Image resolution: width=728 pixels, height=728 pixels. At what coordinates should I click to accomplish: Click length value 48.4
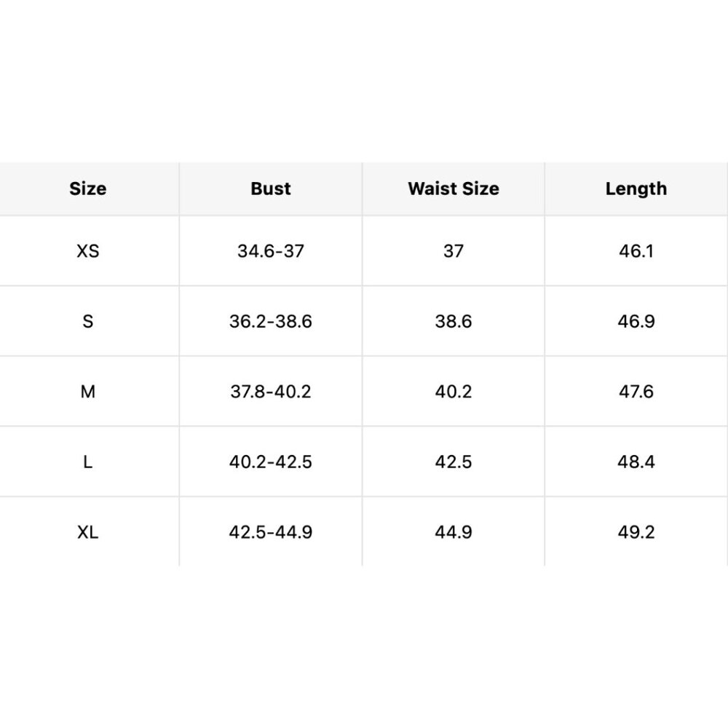(x=636, y=462)
